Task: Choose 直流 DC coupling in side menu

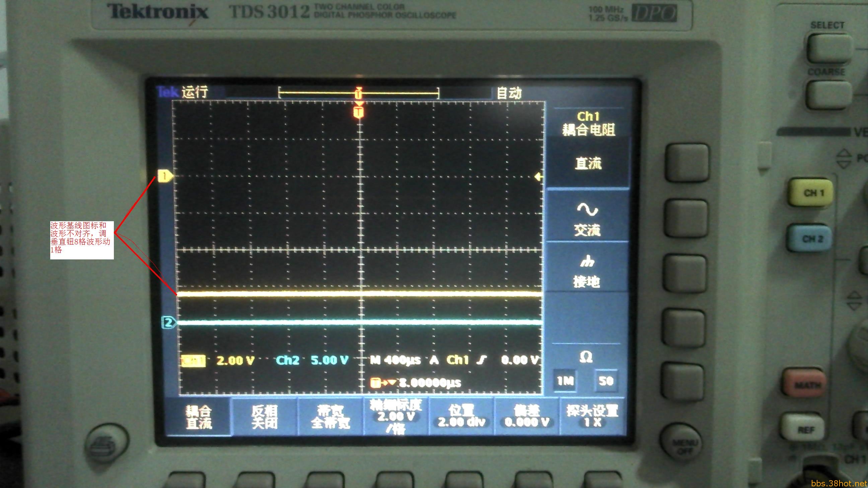Action: pyautogui.click(x=588, y=163)
